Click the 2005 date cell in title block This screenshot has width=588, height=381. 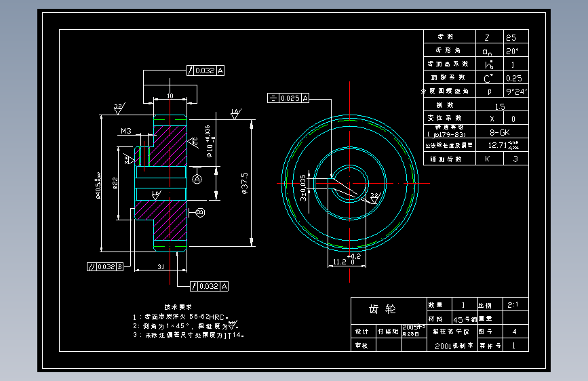pos(414,330)
